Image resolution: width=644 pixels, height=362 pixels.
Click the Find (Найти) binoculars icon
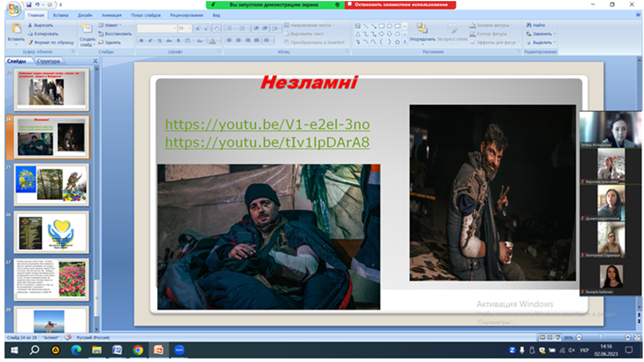coord(529,25)
